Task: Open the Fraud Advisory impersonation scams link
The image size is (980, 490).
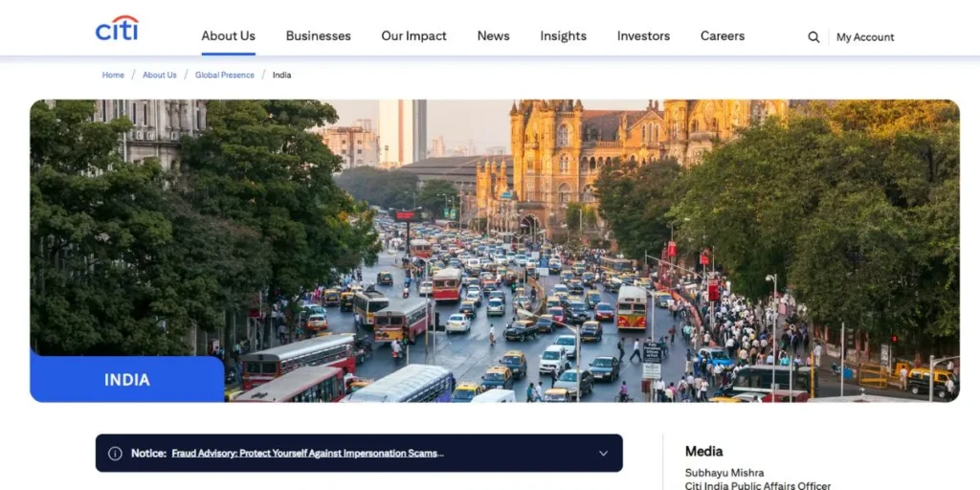Action: [307, 454]
